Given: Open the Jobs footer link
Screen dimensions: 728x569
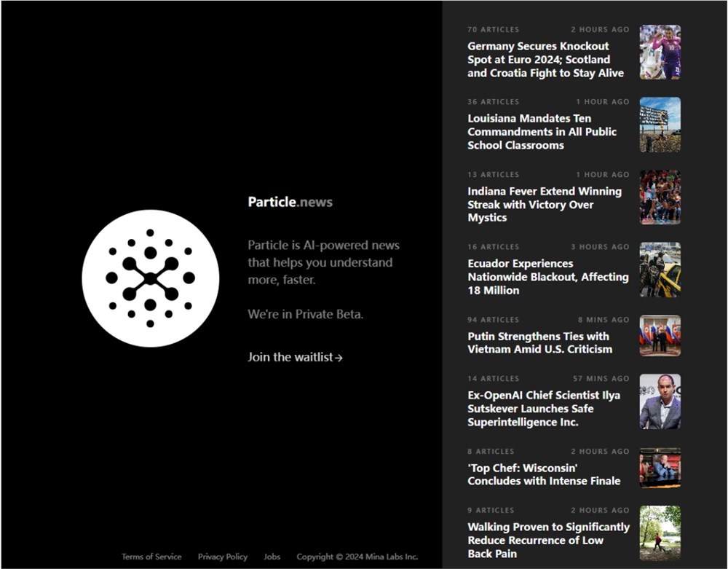Looking at the screenshot, I should (272, 557).
